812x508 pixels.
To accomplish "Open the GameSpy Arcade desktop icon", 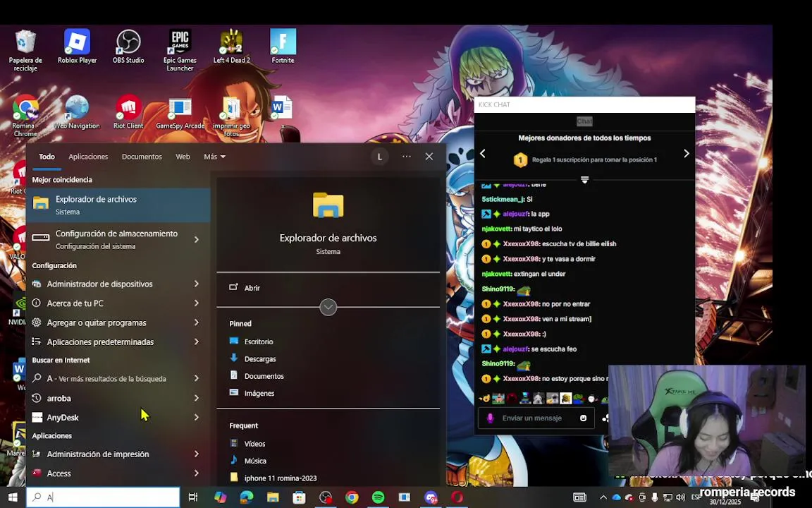I will [180, 112].
